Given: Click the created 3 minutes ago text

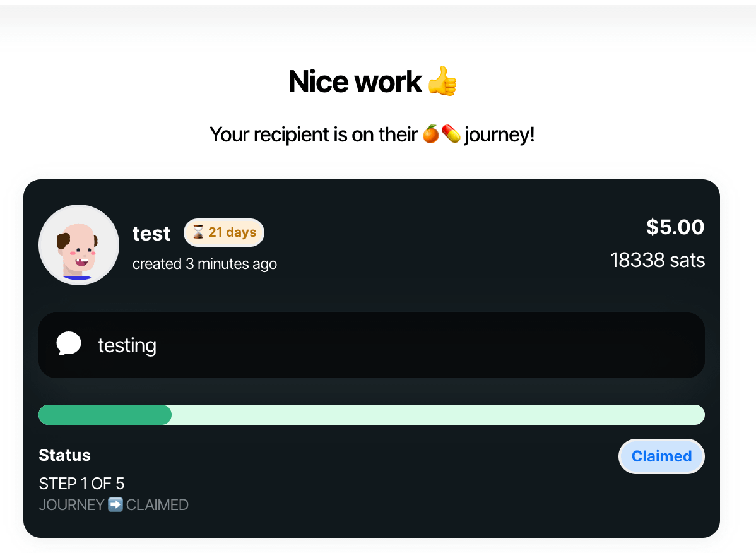Looking at the screenshot, I should pos(204,264).
